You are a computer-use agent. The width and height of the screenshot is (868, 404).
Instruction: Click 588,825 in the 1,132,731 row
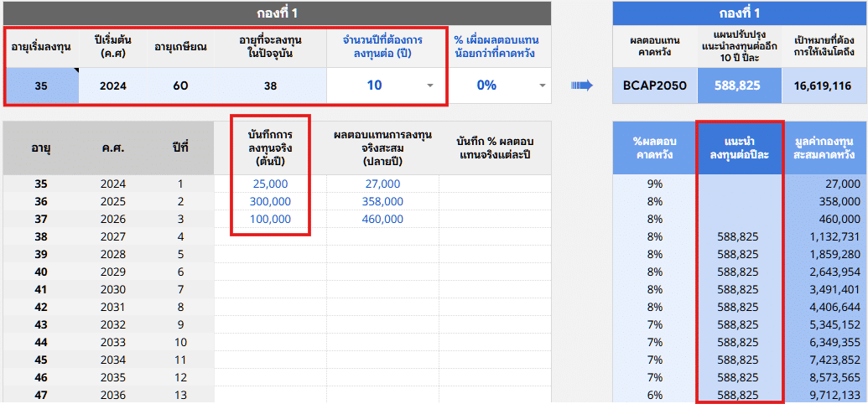coord(738,237)
